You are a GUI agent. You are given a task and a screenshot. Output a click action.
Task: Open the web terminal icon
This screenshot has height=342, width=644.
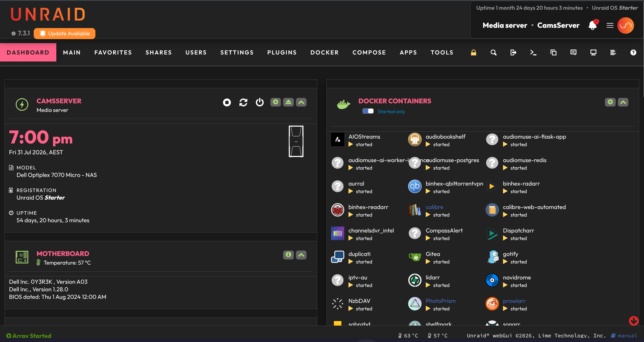533,52
